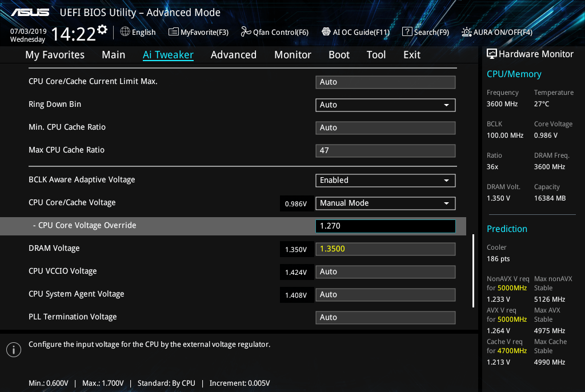
Task: Click AI OC Guide(F11) label
Action: point(361,32)
